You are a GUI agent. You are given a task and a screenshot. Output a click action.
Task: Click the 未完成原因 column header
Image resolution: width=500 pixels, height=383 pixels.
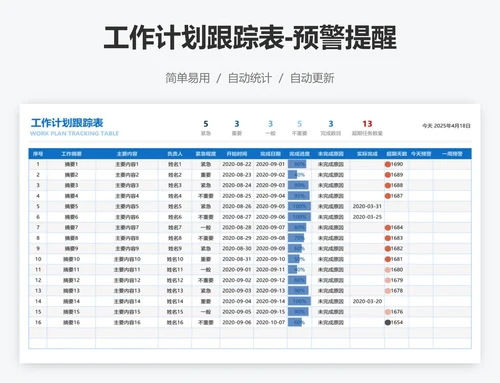[x=331, y=154]
